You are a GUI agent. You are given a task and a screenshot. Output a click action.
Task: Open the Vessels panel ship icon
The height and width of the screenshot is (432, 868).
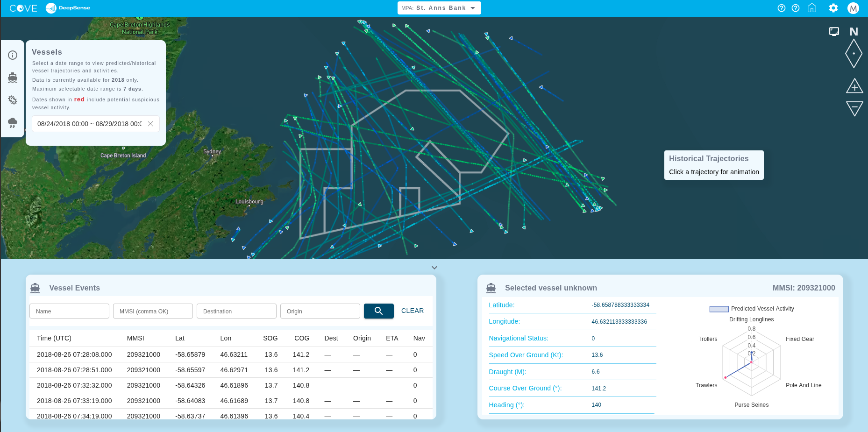13,78
